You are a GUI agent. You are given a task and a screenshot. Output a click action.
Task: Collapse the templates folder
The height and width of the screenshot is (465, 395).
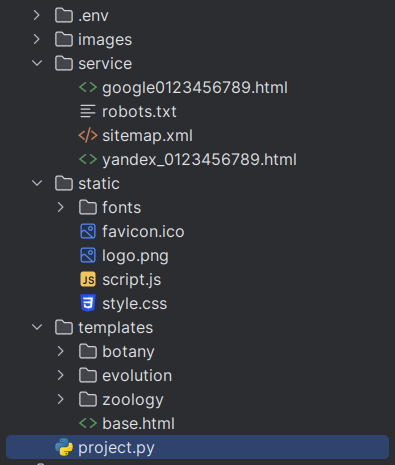point(37,327)
